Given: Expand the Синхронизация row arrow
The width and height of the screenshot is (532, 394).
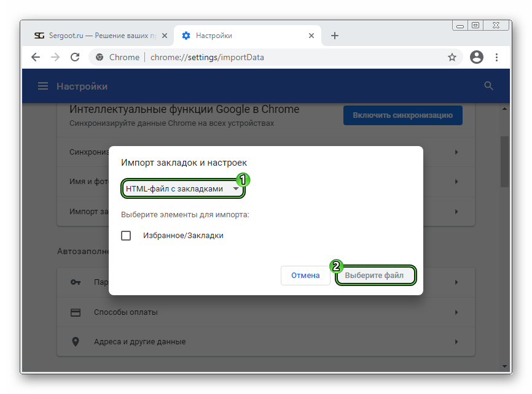Looking at the screenshot, I should 456,152.
